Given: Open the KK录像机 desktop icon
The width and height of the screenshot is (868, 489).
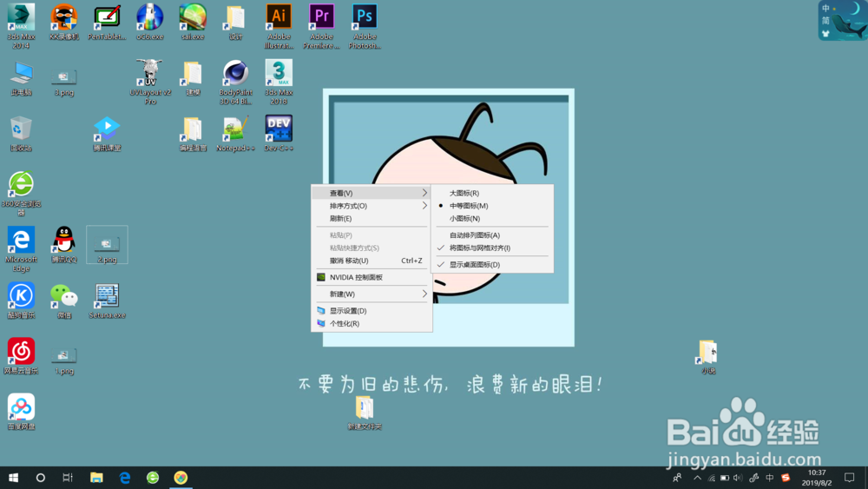Looking at the screenshot, I should (x=63, y=23).
